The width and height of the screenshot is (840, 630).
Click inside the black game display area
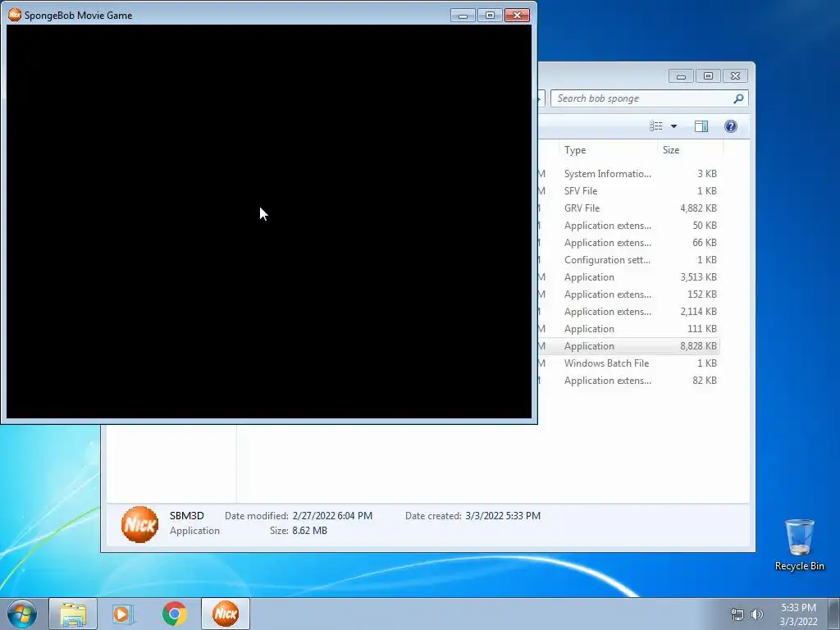[x=269, y=221]
